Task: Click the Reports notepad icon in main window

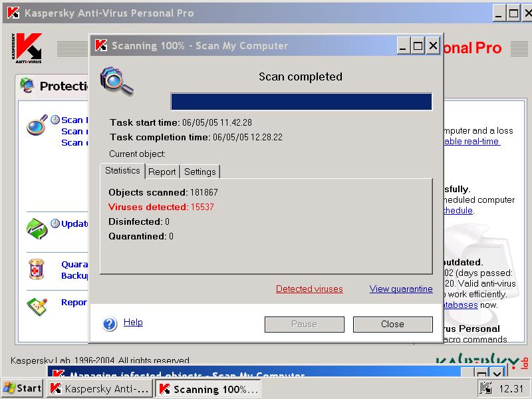Action: pyautogui.click(x=37, y=307)
